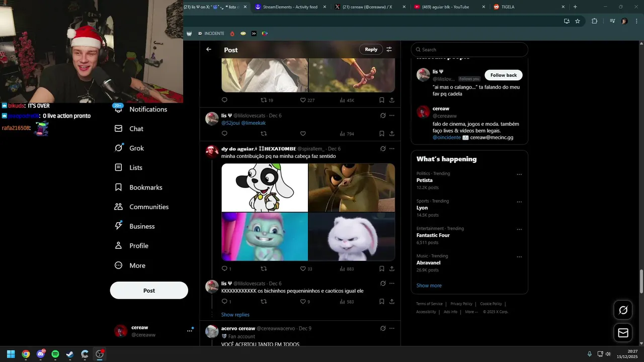Open the floating Messages button
The image size is (644, 362).
[623, 333]
